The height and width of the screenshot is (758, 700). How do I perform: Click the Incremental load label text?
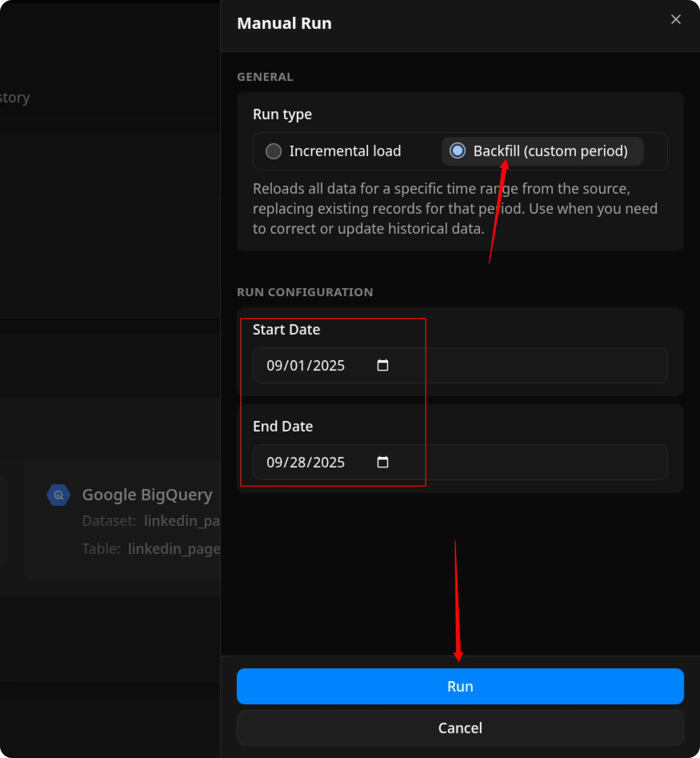coord(345,151)
